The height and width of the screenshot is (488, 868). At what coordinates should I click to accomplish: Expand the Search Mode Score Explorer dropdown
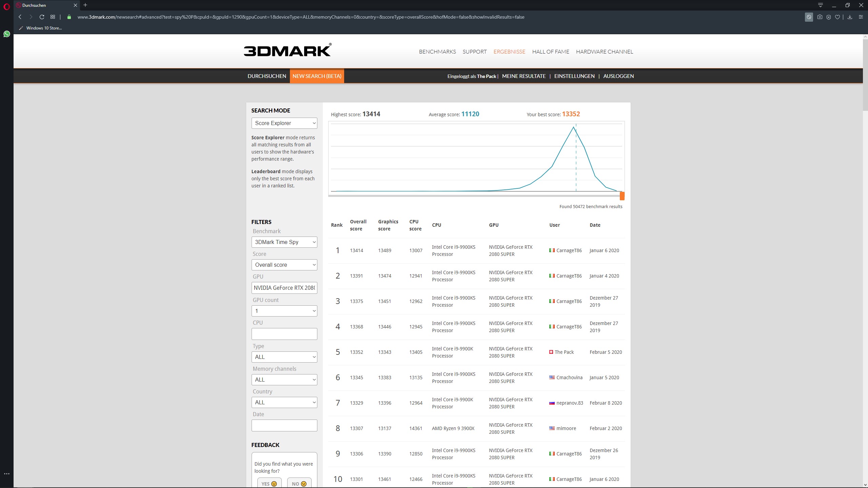284,123
